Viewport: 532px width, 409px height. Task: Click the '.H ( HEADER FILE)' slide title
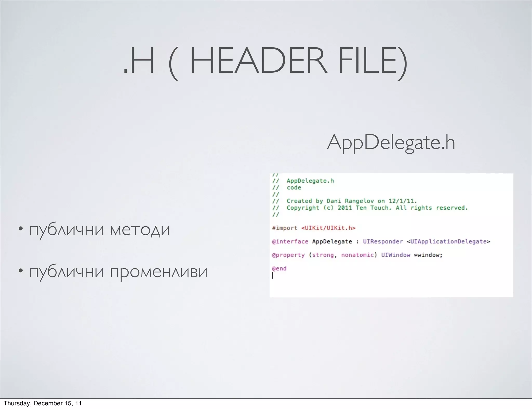tap(265, 64)
